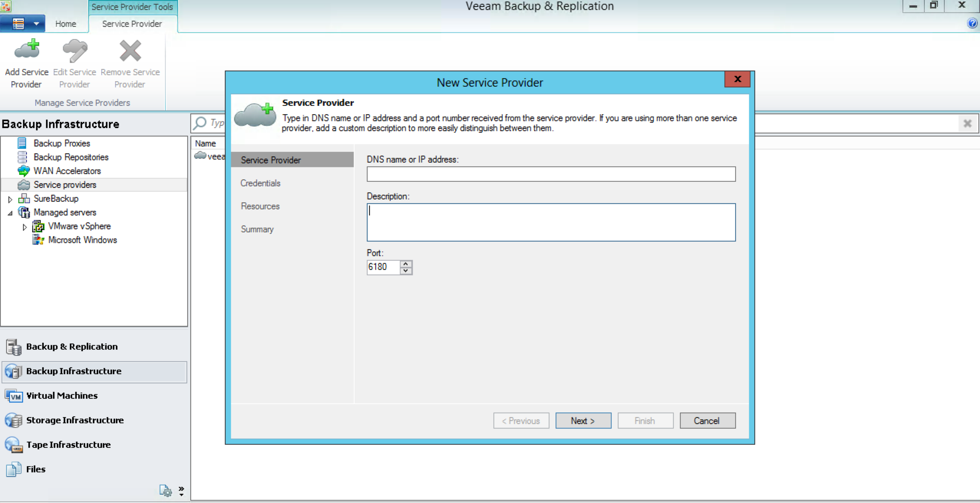Click DNS name or IP address field
The width and height of the screenshot is (980, 503).
pyautogui.click(x=551, y=174)
